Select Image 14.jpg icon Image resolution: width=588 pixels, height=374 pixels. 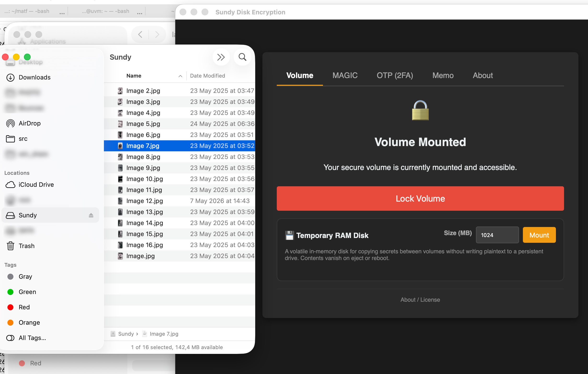(x=120, y=223)
